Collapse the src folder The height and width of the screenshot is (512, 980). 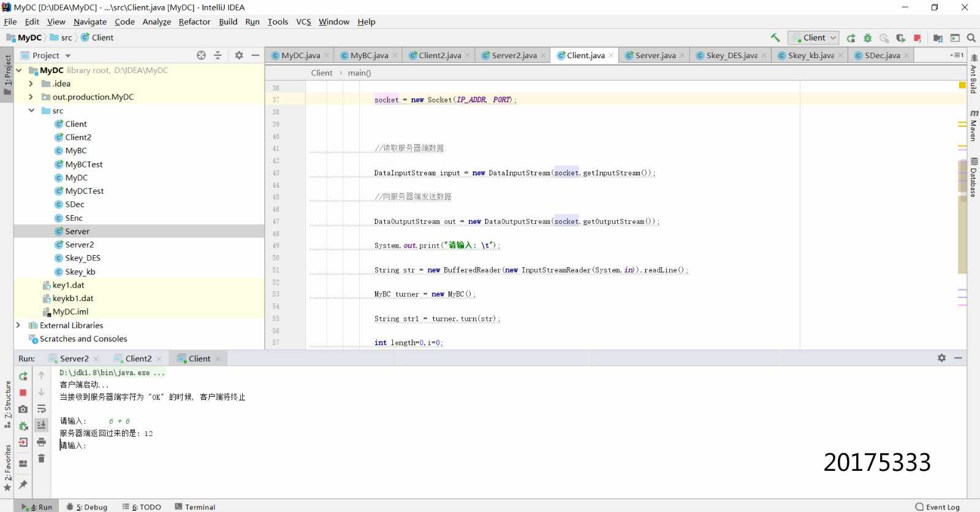pyautogui.click(x=31, y=110)
